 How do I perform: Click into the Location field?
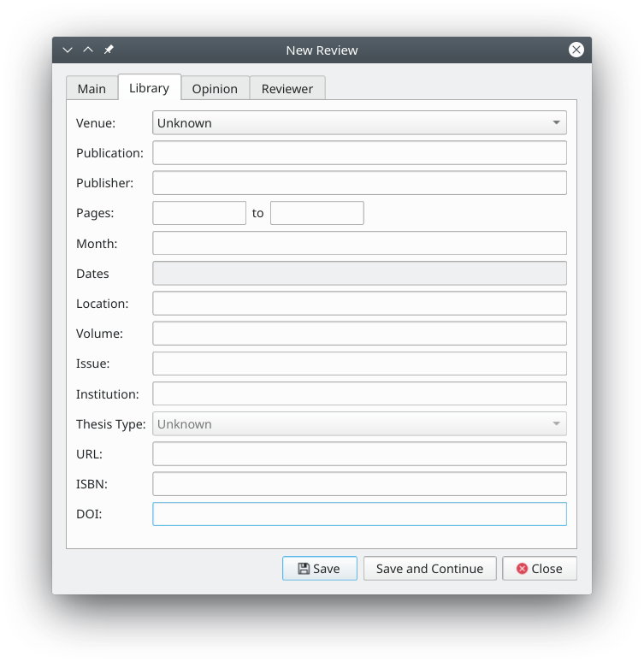pyautogui.click(x=359, y=303)
